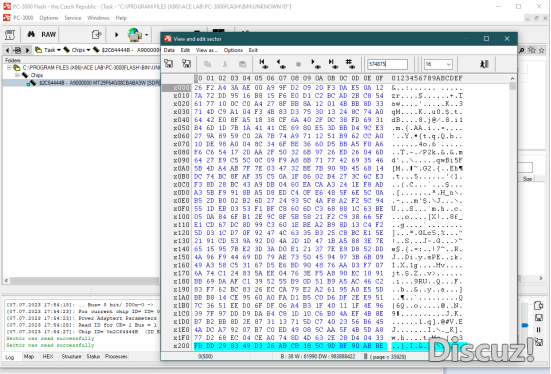
Task: Maximize the View and edit sector window
Action: pyautogui.click(x=486, y=39)
